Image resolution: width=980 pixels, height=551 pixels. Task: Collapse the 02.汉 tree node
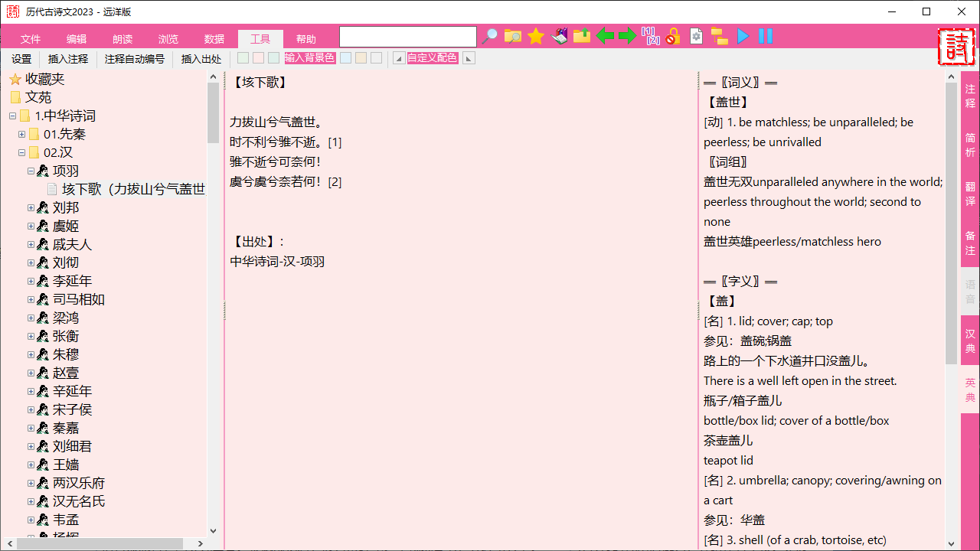click(x=23, y=152)
